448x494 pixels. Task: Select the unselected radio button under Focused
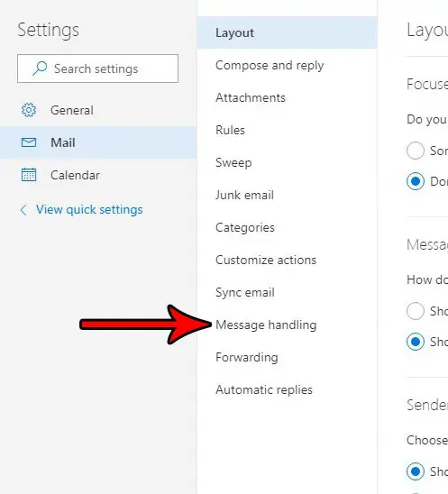416,151
